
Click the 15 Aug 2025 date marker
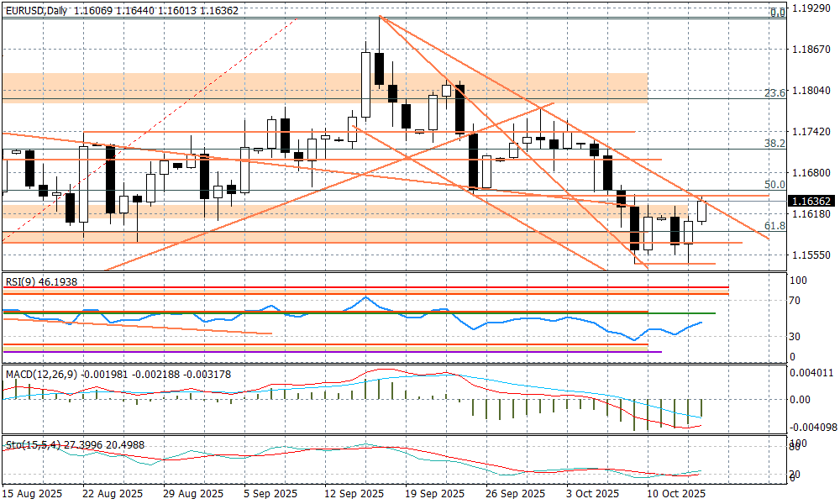34,493
